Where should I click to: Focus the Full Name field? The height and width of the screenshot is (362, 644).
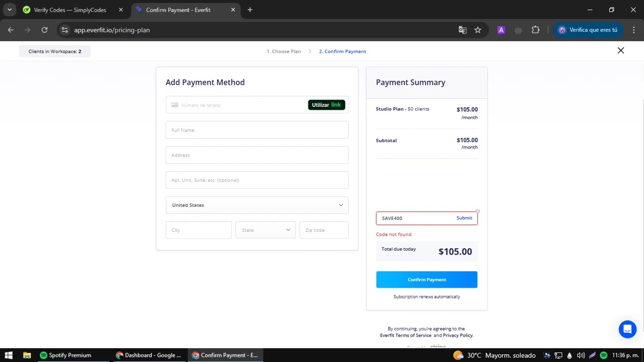coord(257,130)
